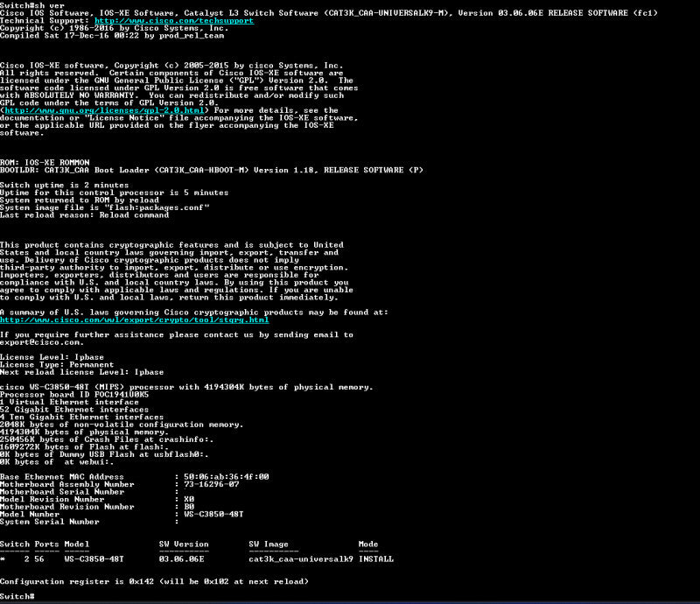Click the 'System image file is' line
The image size is (700, 604).
click(x=104, y=207)
